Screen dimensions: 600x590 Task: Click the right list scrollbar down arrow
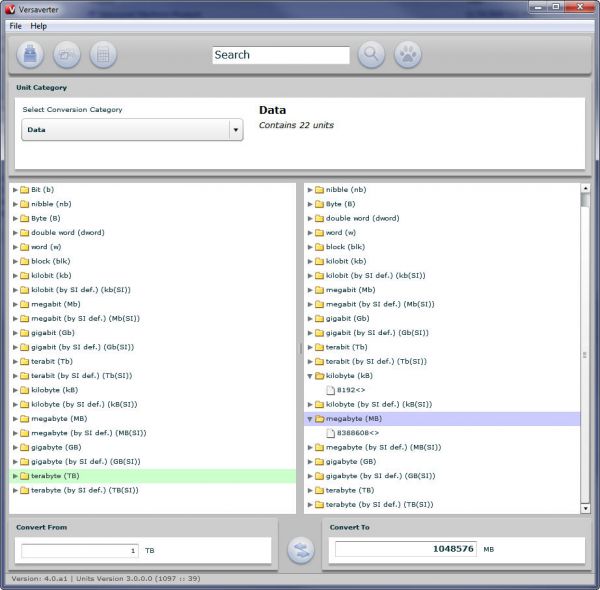[x=585, y=509]
